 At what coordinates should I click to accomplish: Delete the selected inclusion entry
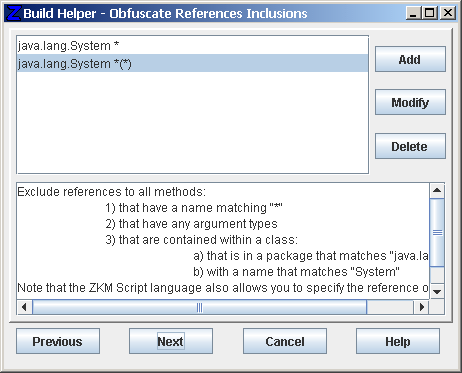click(410, 146)
